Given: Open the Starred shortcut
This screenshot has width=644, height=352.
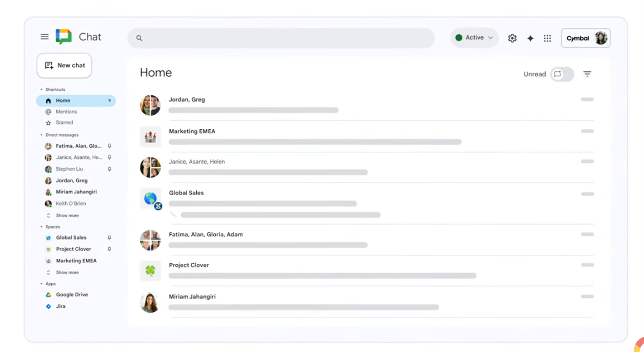Looking at the screenshot, I should pos(65,122).
